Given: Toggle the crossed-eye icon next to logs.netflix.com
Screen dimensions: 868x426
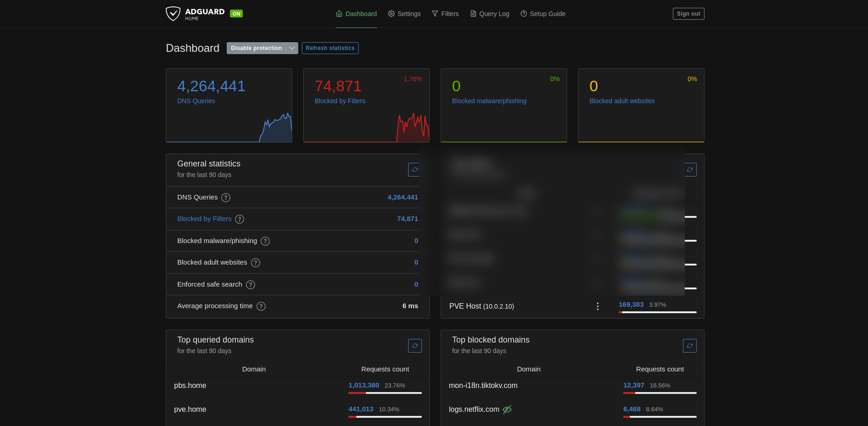Looking at the screenshot, I should [x=507, y=409].
